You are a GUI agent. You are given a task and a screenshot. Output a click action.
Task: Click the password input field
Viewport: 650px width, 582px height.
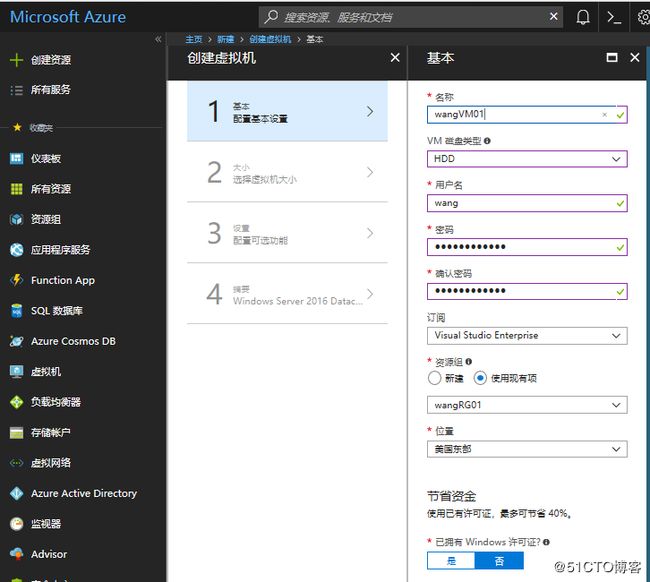(527, 247)
